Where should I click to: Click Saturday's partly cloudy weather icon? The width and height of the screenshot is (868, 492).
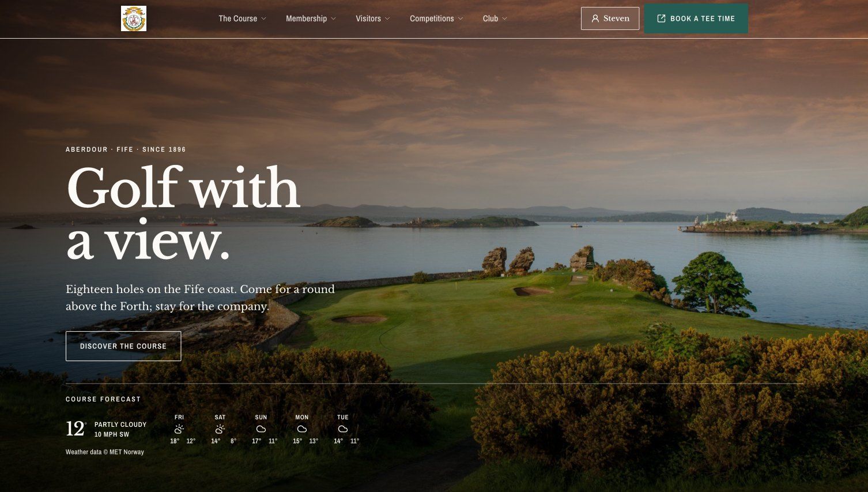[x=220, y=429]
